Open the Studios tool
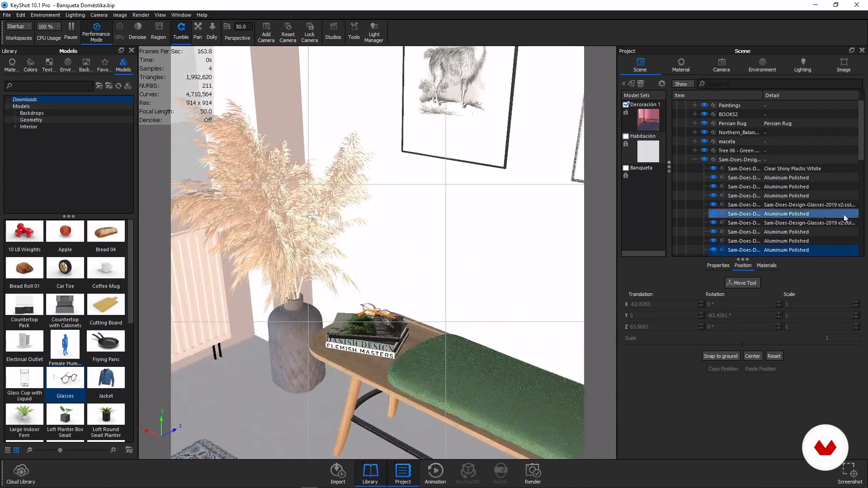This screenshot has height=488, width=868. pos(333,32)
